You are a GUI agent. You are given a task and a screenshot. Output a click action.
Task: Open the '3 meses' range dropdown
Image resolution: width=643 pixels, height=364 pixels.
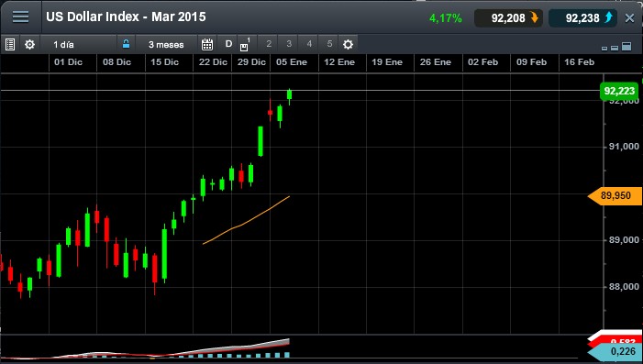coord(166,45)
